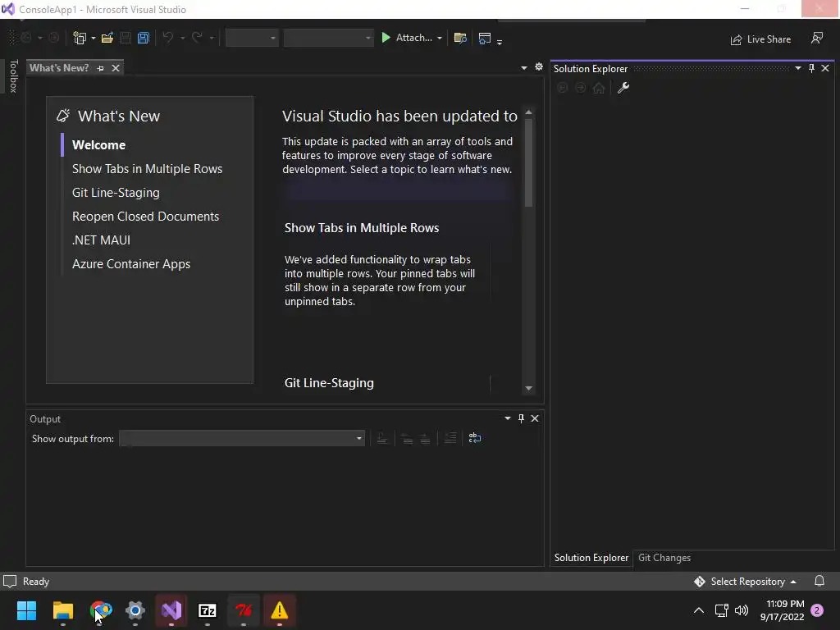Viewport: 840px width, 630px height.
Task: Switch to the Git Changes tab
Action: (664, 558)
